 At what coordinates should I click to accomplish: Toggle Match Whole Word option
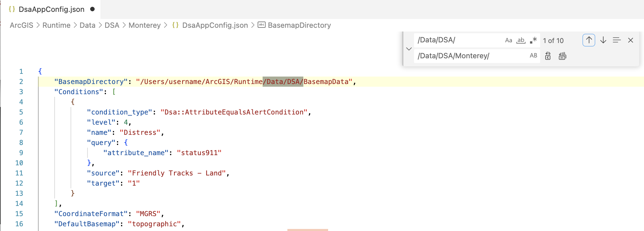[x=521, y=40]
